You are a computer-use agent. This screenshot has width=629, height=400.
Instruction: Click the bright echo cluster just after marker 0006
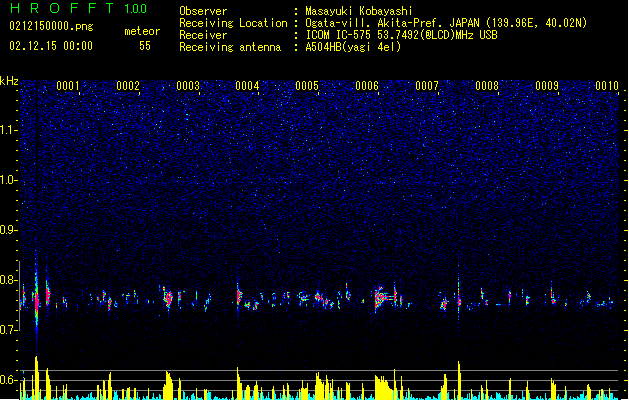[x=386, y=298]
